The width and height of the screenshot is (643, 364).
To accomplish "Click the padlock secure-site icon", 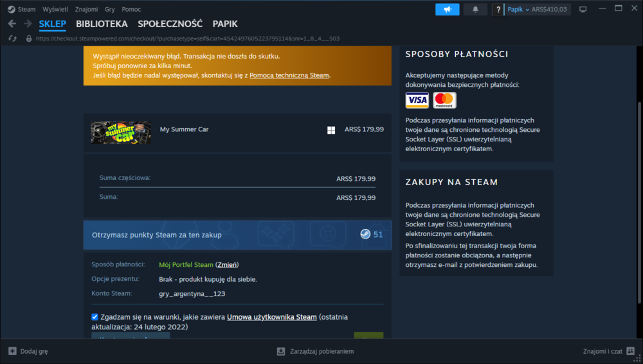I will point(29,39).
